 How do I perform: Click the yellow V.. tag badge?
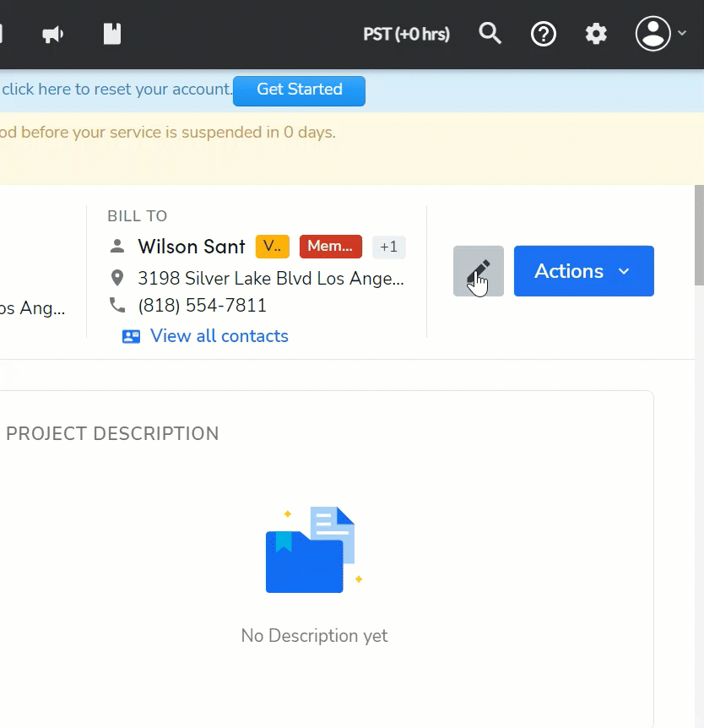point(273,246)
